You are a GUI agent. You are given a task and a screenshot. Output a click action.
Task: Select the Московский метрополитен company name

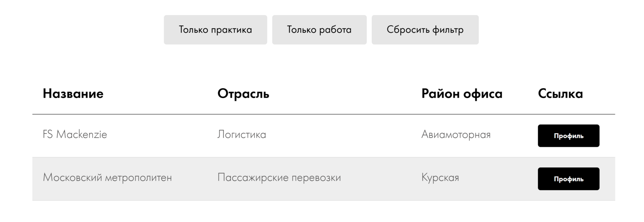(107, 178)
